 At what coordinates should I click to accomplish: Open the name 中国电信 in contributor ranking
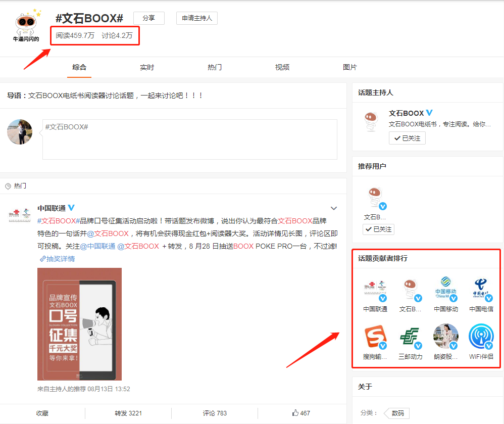coord(481,309)
